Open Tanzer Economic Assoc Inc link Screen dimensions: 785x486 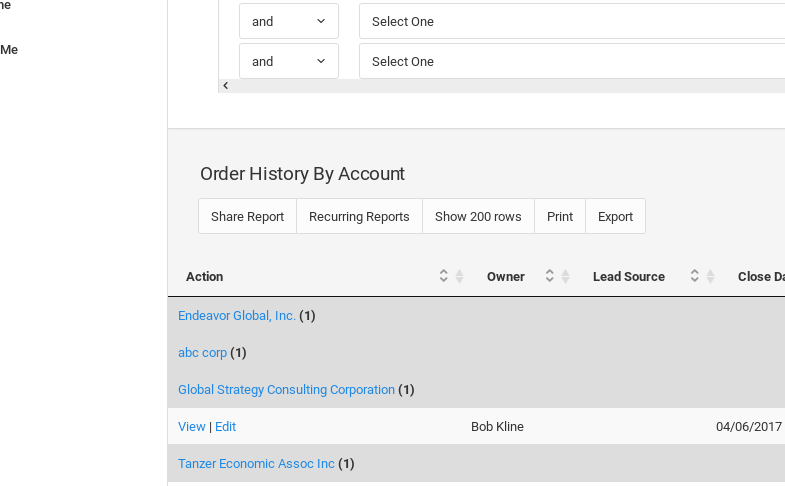click(256, 464)
